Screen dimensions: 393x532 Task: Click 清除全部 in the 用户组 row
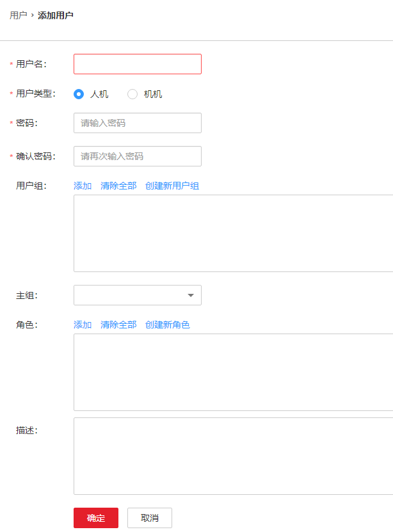pos(118,186)
